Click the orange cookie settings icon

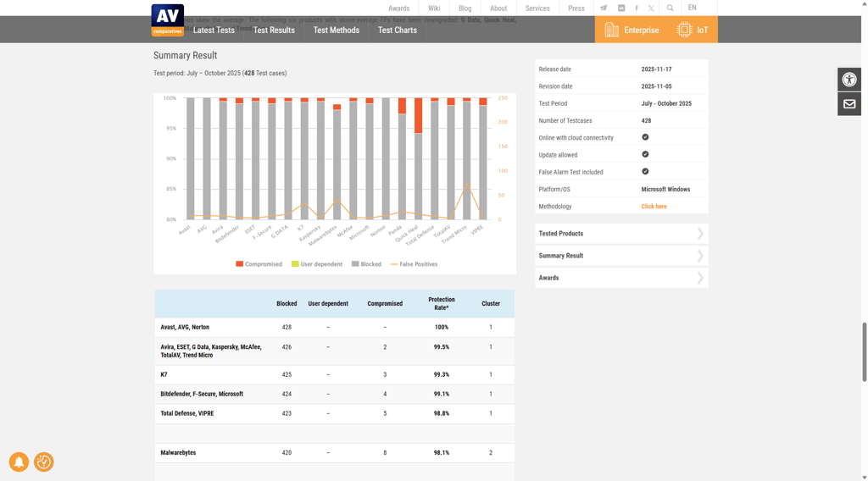44,462
